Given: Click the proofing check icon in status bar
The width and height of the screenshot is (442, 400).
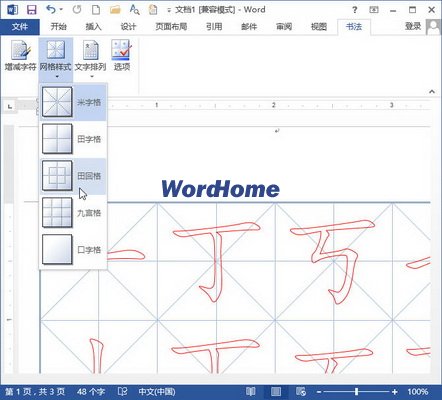Looking at the screenshot, I should pyautogui.click(x=123, y=392).
